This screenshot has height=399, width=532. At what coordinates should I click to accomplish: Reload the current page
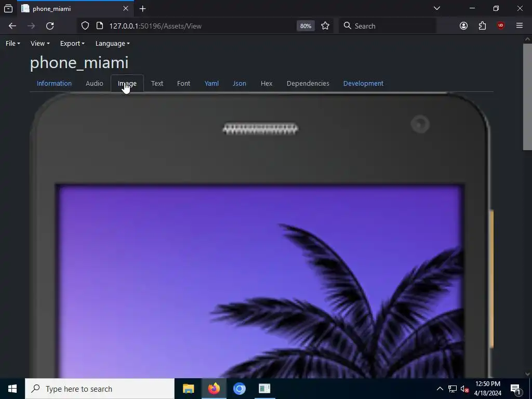pos(50,26)
